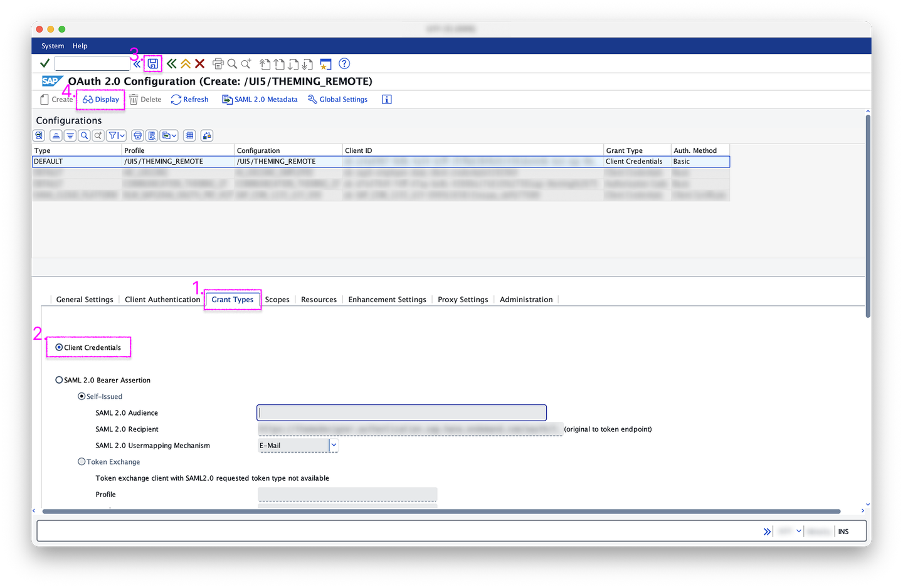
Task: Click the Grant Type column header
Action: [637, 150]
